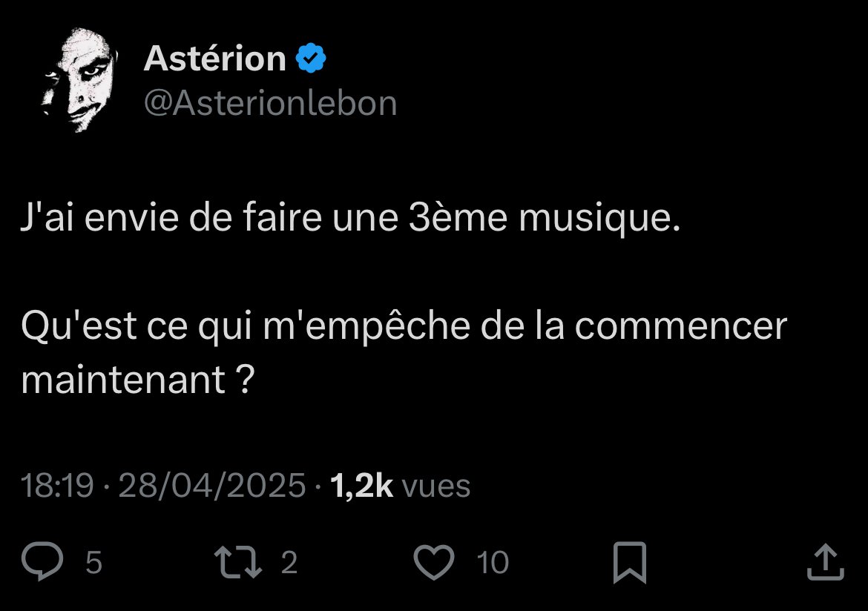
Task: Click the retweet count 2
Action: 289,563
